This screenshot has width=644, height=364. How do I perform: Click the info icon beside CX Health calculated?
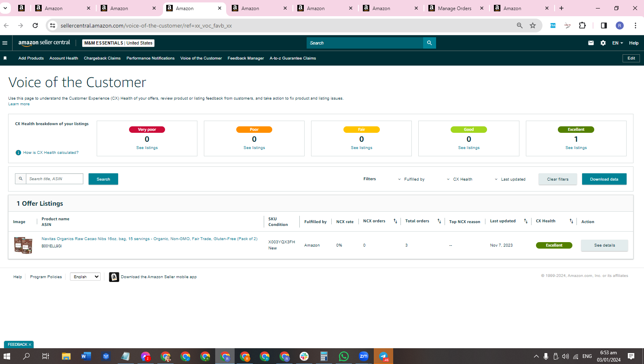click(18, 153)
